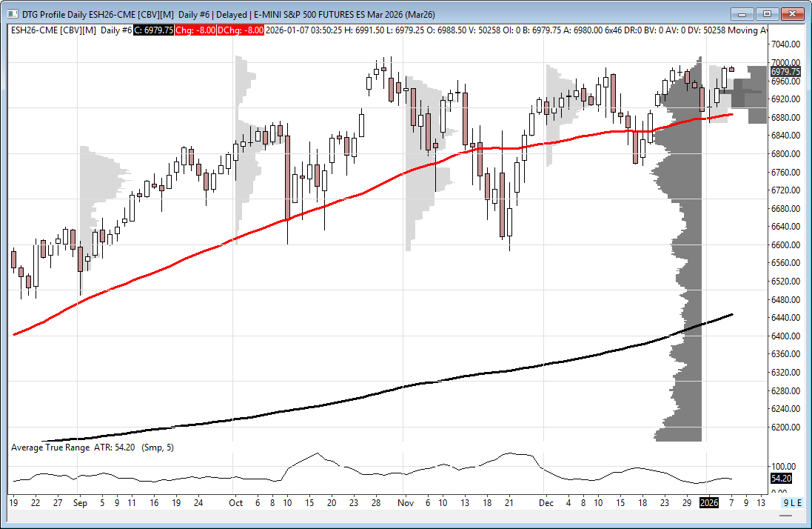Click the Nov label on date axis

click(x=406, y=502)
